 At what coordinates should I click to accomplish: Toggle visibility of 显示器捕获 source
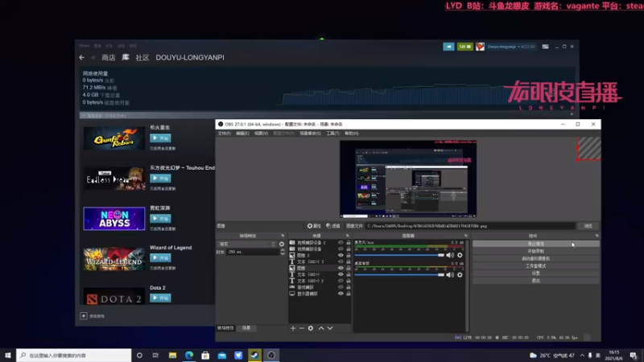point(341,294)
